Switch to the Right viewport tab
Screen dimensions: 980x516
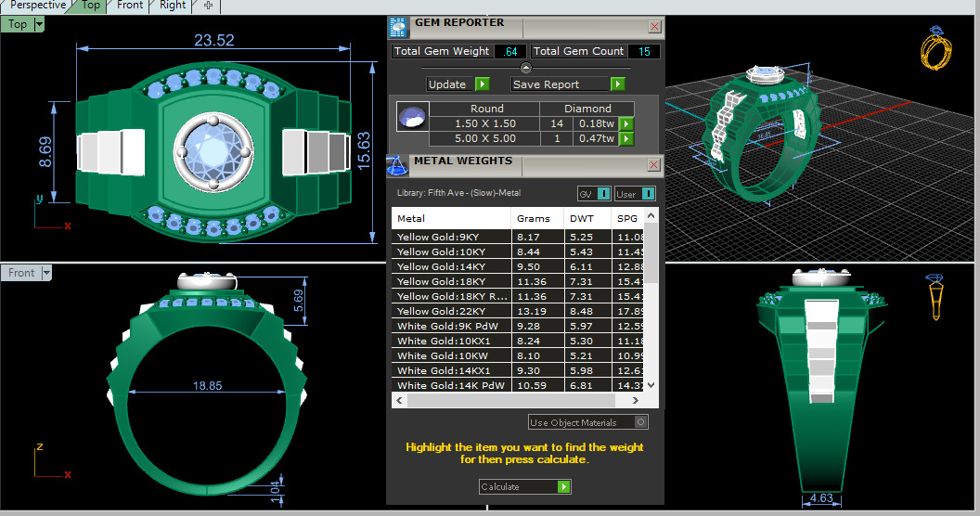(172, 6)
